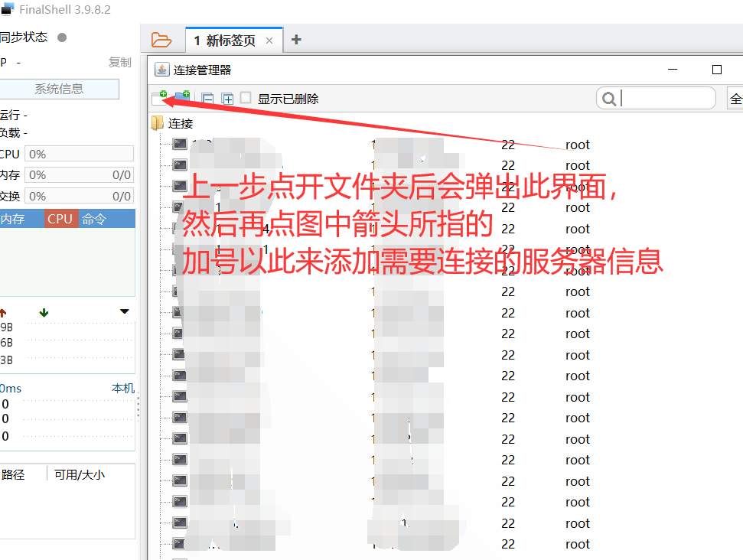Enable the 显示已删除 checkbox
Viewport: 743px width, 560px height.
(246, 98)
